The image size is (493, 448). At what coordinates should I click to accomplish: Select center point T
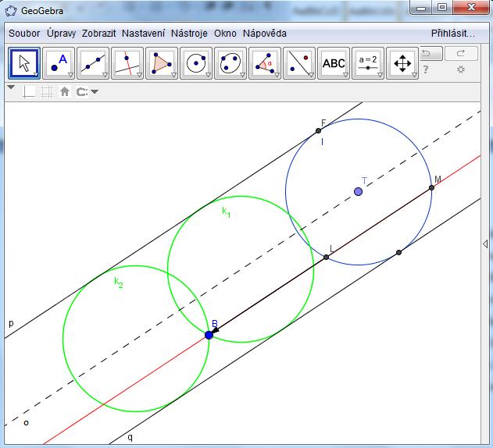[x=358, y=192]
